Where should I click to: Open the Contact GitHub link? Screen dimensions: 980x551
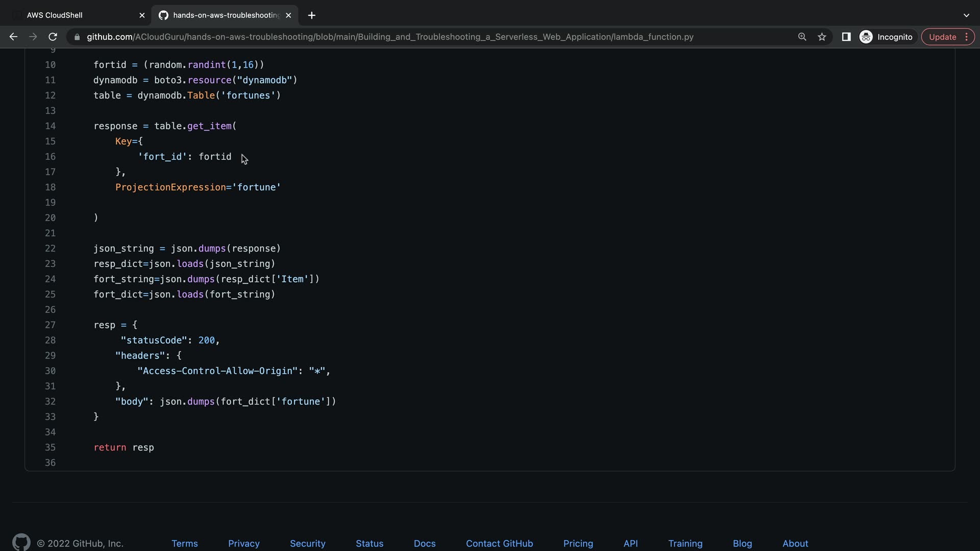pos(499,543)
